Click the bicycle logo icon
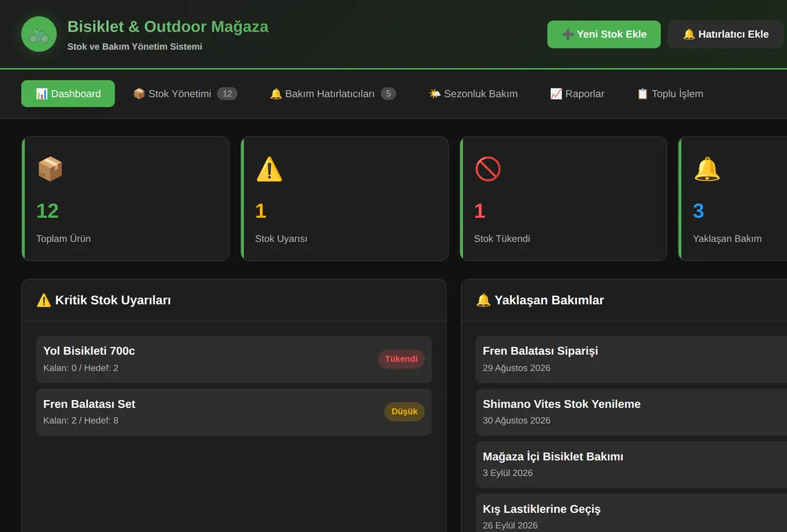 [x=39, y=34]
